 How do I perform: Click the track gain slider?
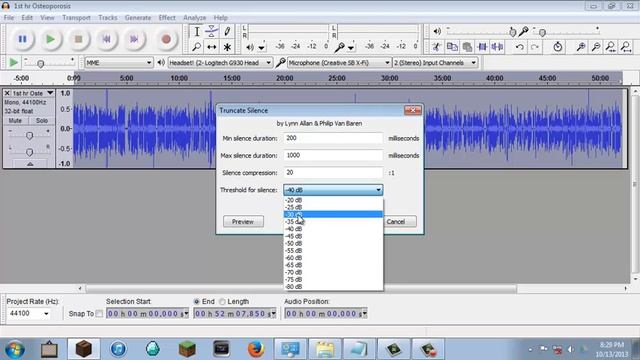29,135
